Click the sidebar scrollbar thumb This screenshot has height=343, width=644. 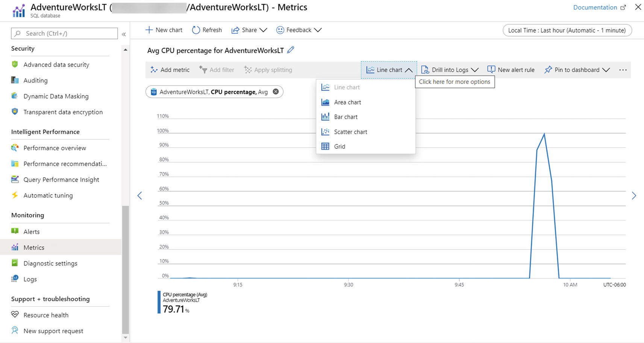click(126, 270)
